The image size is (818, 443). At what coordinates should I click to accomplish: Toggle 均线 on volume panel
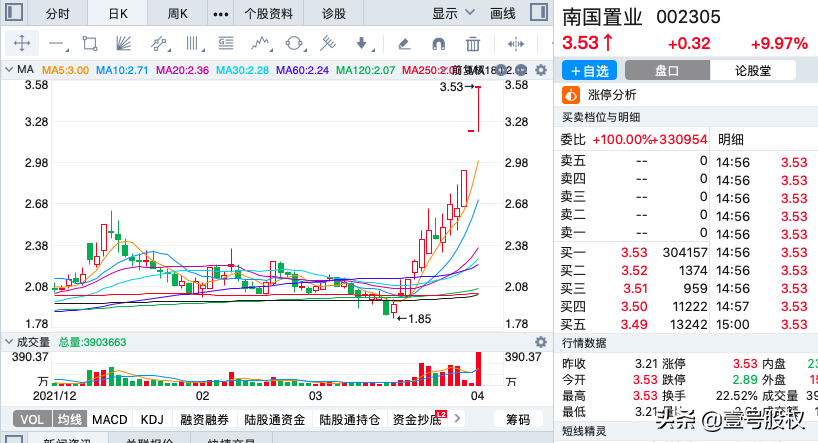[x=69, y=420]
